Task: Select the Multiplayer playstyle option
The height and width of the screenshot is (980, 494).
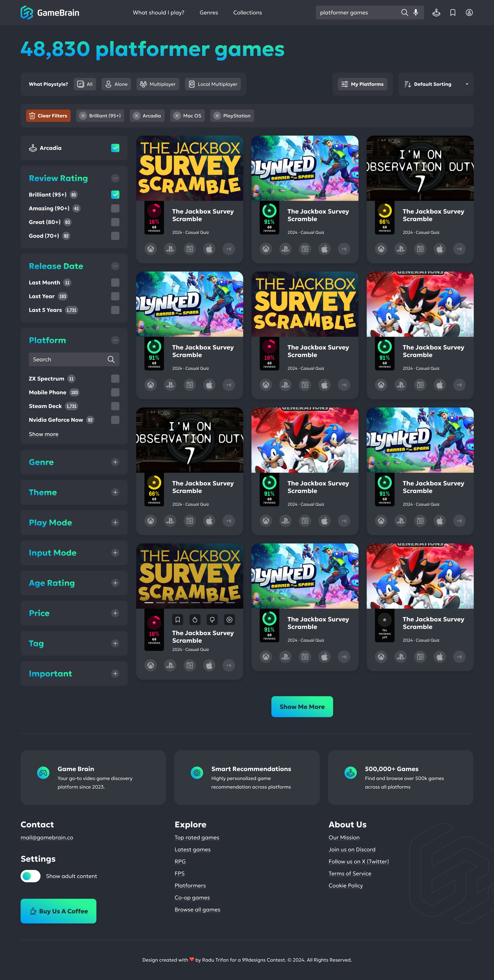Action: [x=158, y=84]
